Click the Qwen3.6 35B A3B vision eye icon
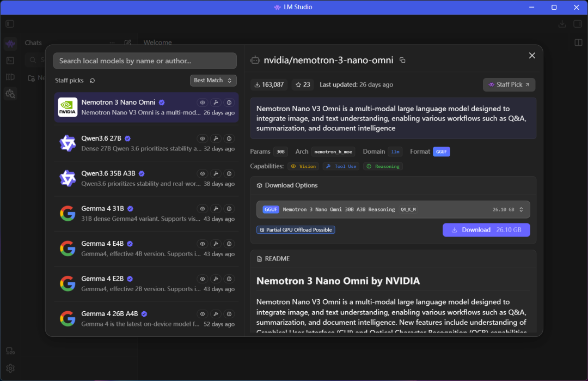 click(202, 173)
